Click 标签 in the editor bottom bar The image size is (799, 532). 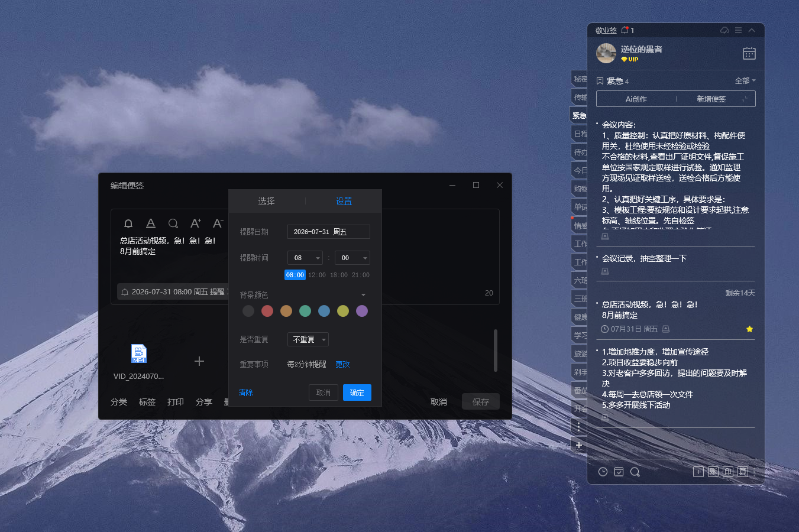pos(147,402)
